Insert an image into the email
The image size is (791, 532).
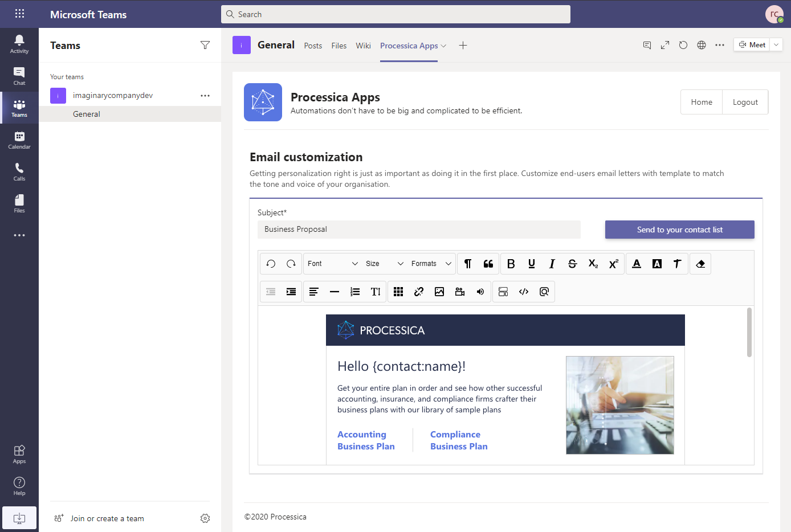click(x=439, y=292)
